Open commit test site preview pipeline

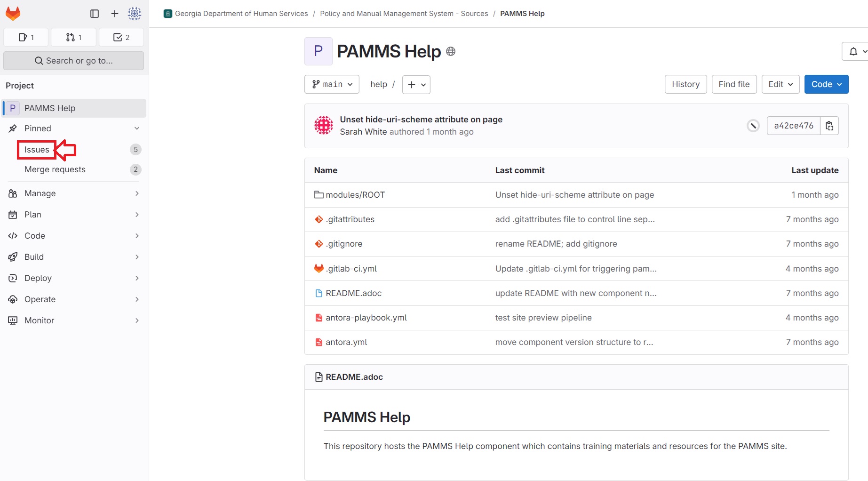[x=543, y=318]
